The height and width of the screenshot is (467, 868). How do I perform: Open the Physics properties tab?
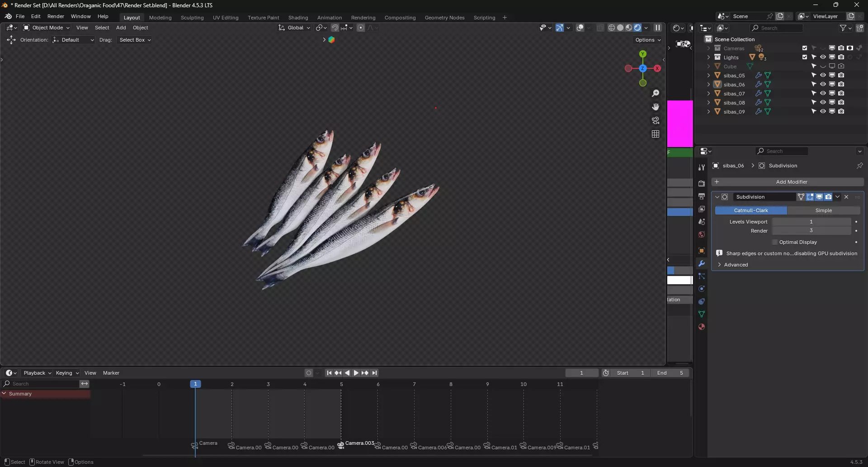[x=702, y=289]
